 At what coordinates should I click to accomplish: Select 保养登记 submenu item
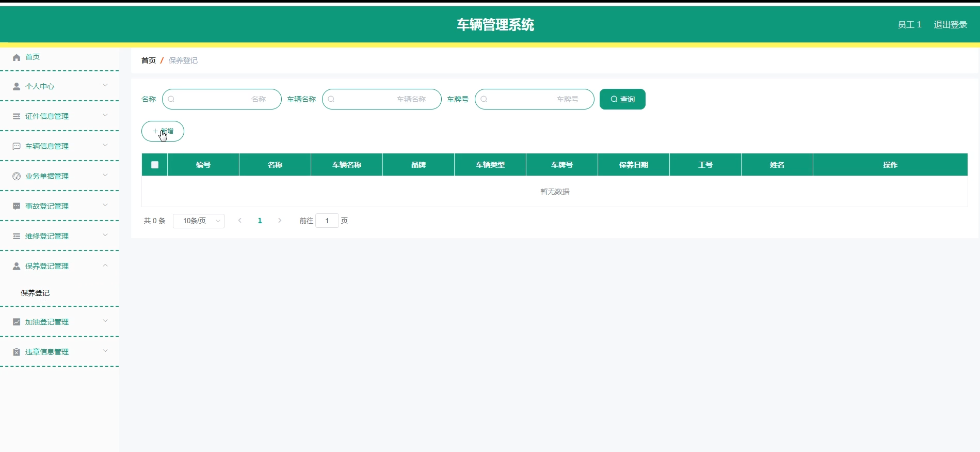pyautogui.click(x=35, y=293)
